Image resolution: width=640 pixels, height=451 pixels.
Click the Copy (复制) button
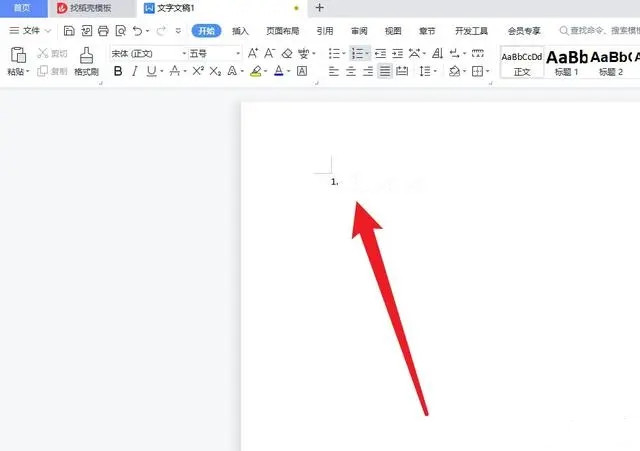click(53, 71)
